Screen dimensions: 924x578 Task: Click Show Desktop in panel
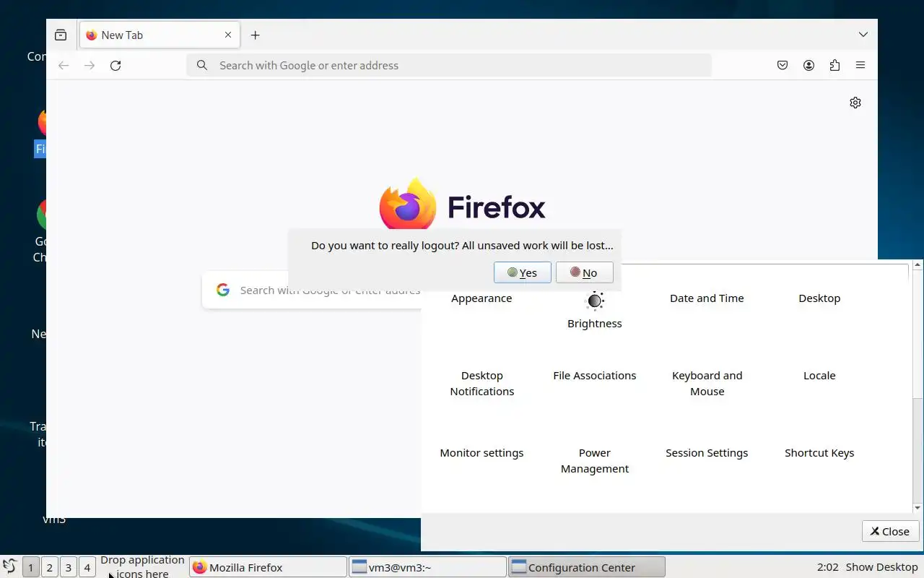pyautogui.click(x=881, y=567)
